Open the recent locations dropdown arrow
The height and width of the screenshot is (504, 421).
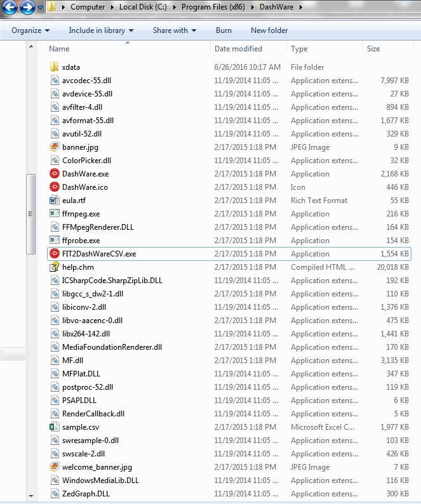(40, 7)
